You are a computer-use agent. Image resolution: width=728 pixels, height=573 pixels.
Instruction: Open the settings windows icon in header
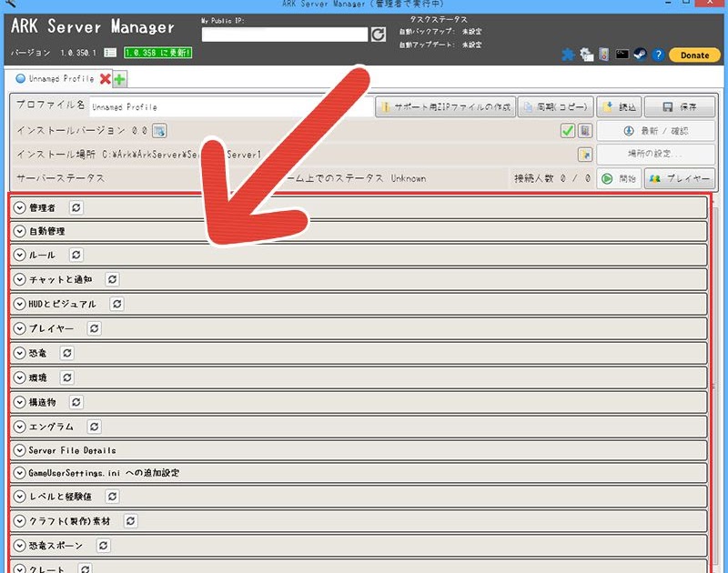pos(586,55)
